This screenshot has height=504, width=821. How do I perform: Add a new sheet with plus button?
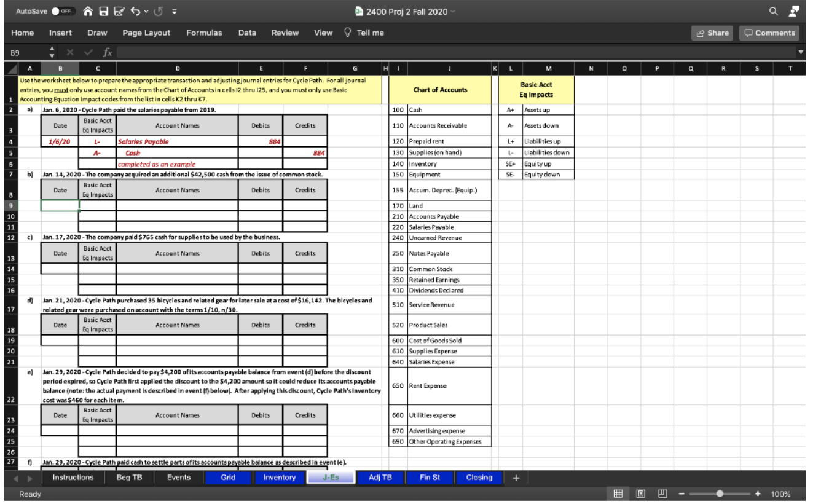coord(516,478)
